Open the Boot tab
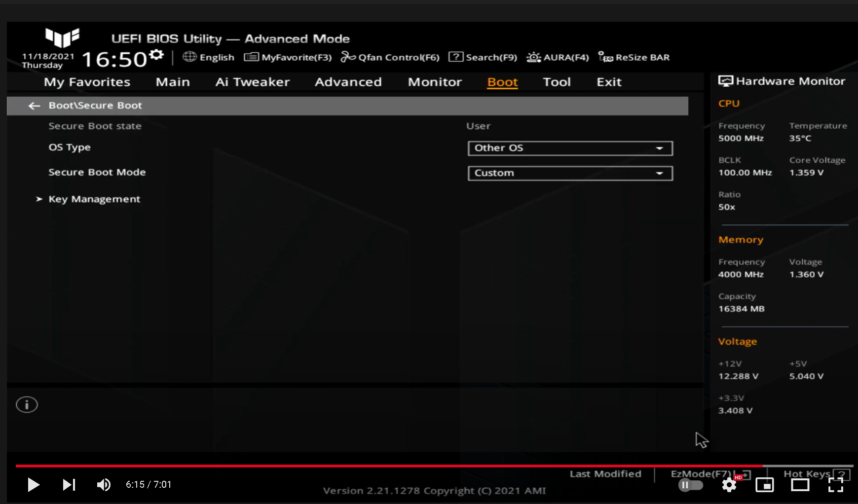The image size is (858, 504). pos(502,82)
